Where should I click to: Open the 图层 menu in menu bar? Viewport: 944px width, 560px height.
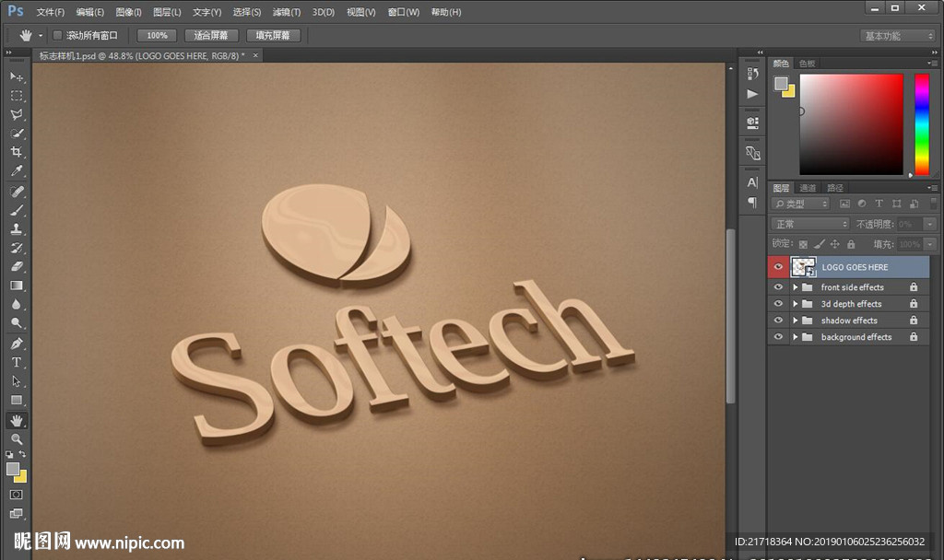[167, 12]
